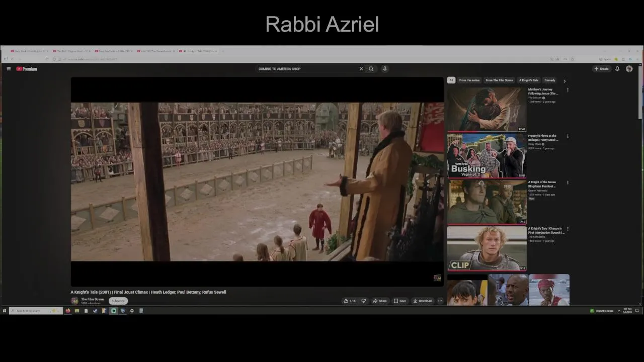Dislike the video with thumbs down
The height and width of the screenshot is (362, 644).
pos(364,301)
